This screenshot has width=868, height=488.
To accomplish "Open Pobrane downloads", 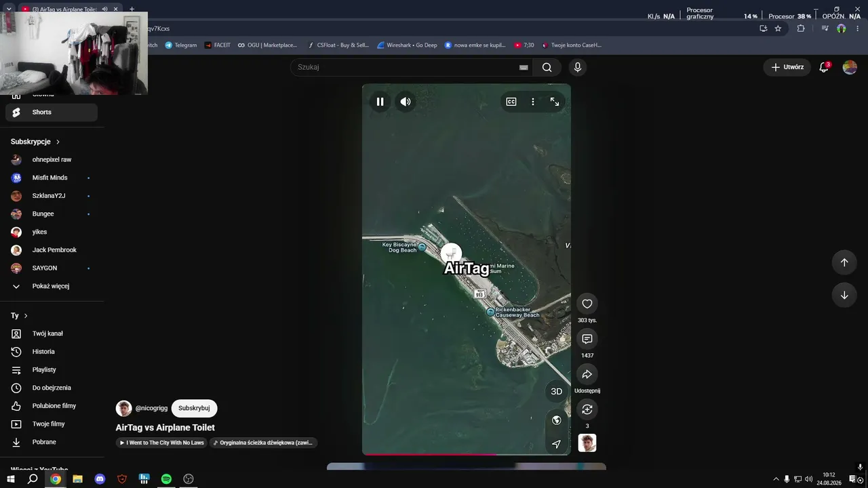I will coord(52,442).
